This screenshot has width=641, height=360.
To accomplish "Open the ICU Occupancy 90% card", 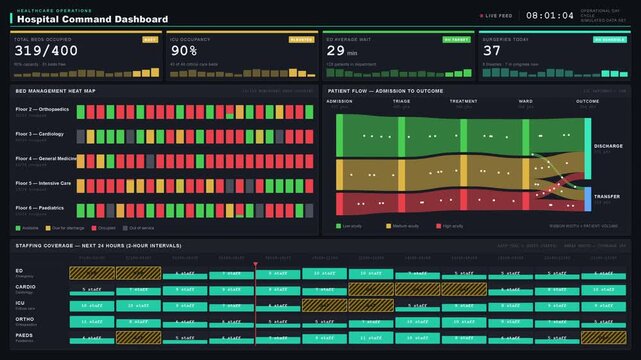I will click(x=242, y=56).
